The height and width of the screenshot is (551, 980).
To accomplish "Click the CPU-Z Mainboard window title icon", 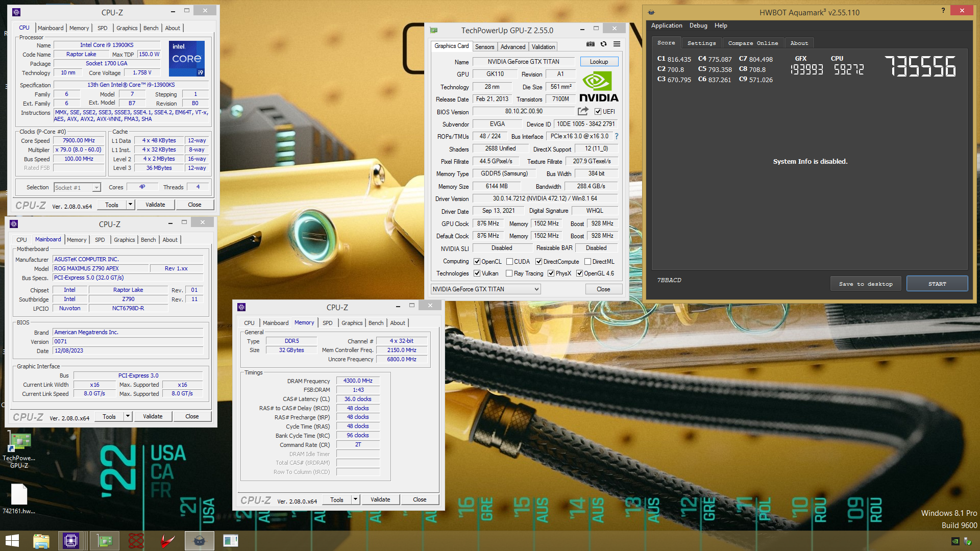I will (14, 224).
